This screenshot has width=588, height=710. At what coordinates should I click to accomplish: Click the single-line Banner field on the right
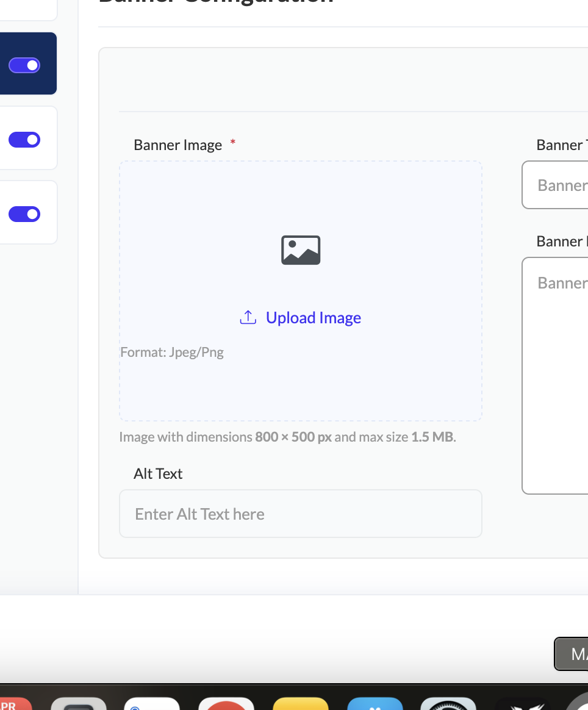click(x=555, y=185)
